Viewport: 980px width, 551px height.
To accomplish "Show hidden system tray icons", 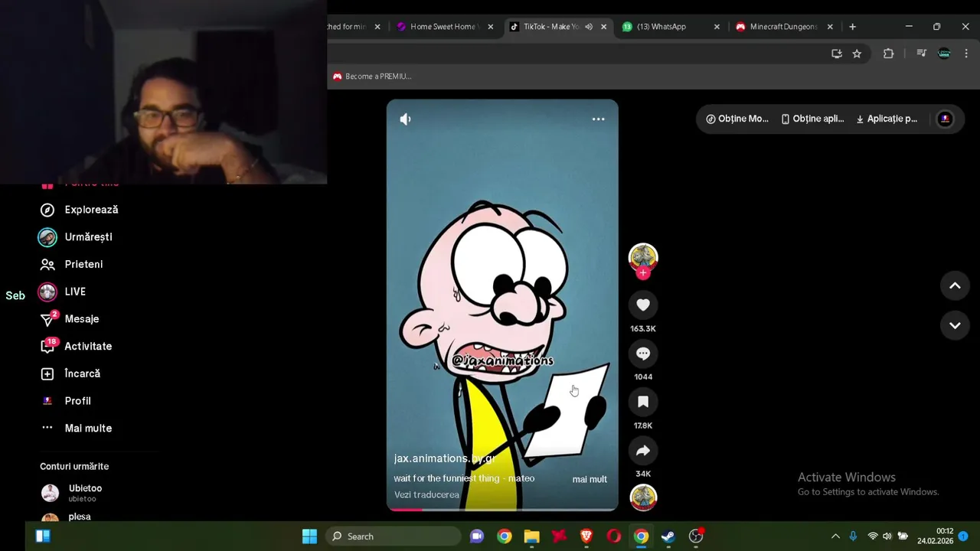I will tap(835, 536).
